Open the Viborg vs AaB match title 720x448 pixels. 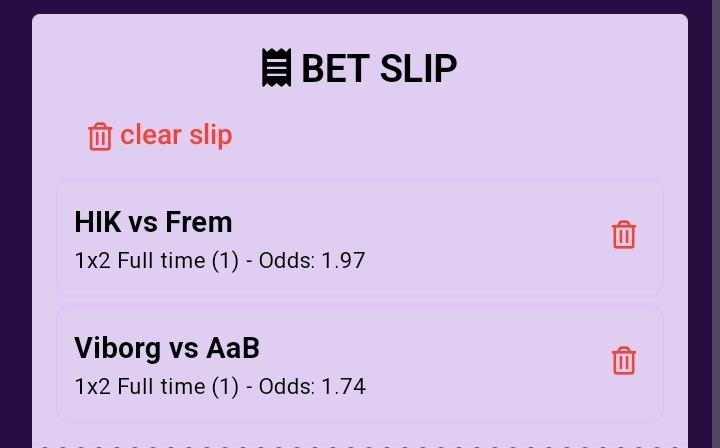coord(167,348)
